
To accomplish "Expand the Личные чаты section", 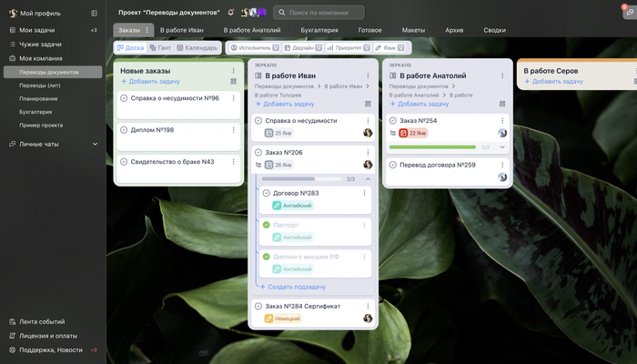I will [95, 144].
